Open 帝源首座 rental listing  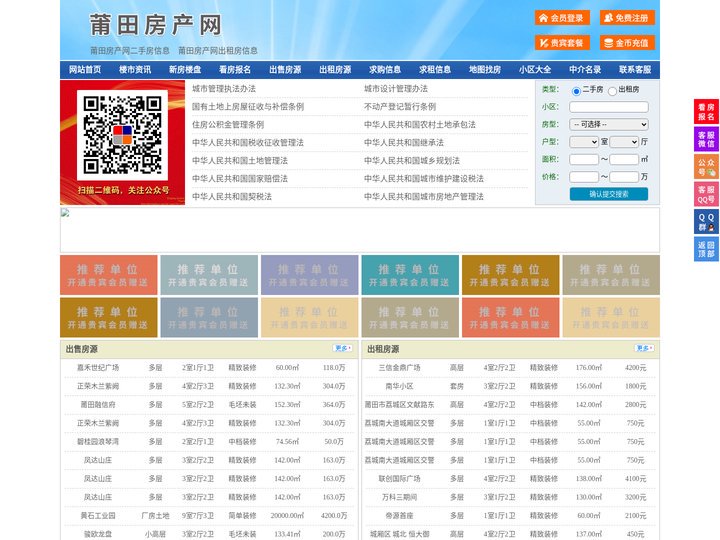tap(399, 515)
